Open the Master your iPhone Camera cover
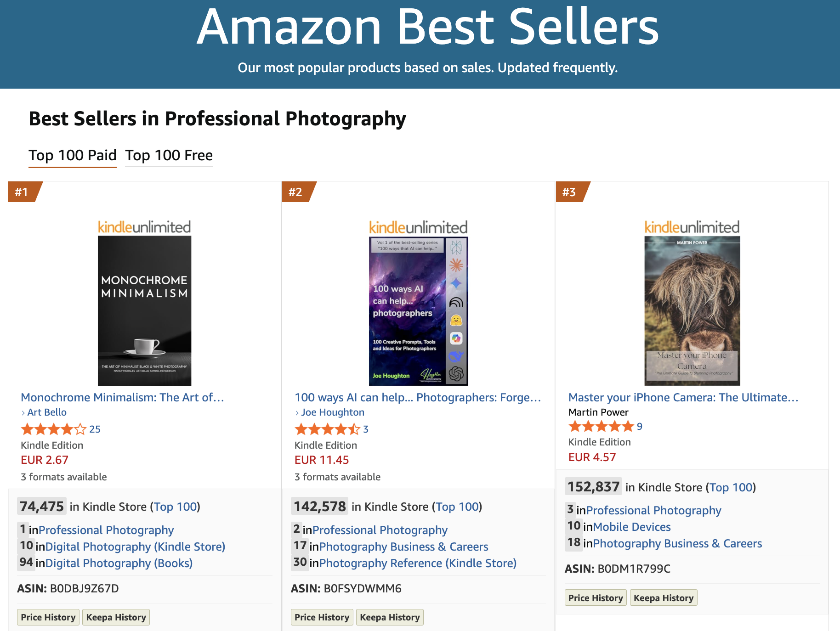This screenshot has width=840, height=631. click(692, 310)
